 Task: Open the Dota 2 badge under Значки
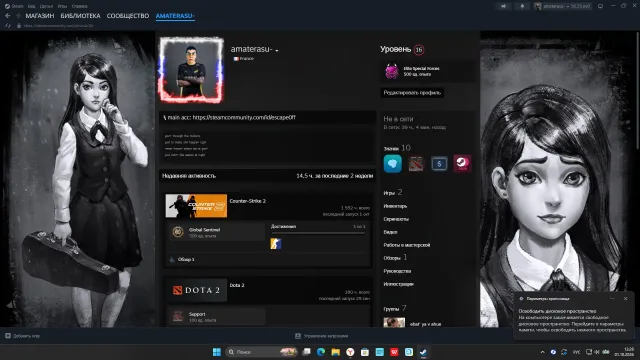pyautogui.click(x=416, y=164)
